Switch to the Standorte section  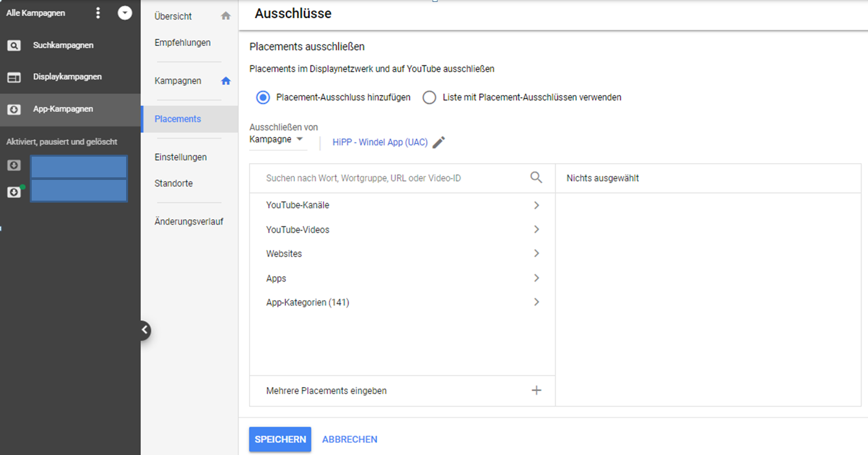(x=173, y=183)
